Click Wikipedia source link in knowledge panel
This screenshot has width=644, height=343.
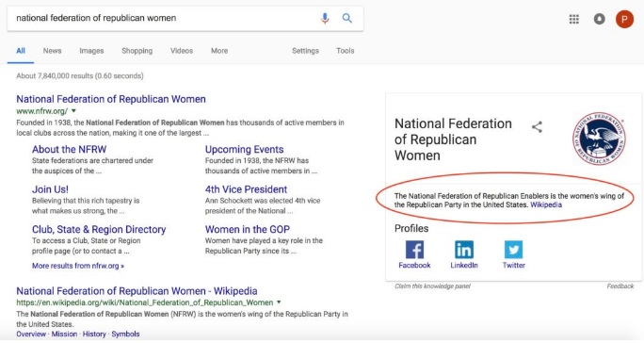click(546, 204)
